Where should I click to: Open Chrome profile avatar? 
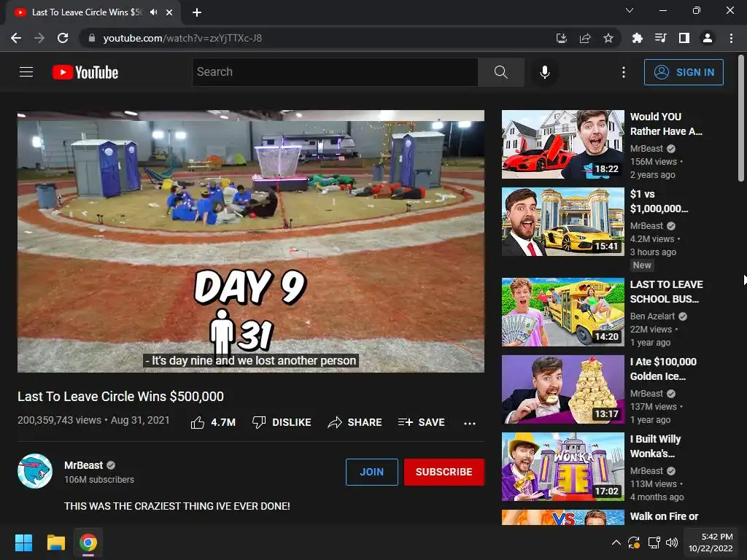point(708,38)
